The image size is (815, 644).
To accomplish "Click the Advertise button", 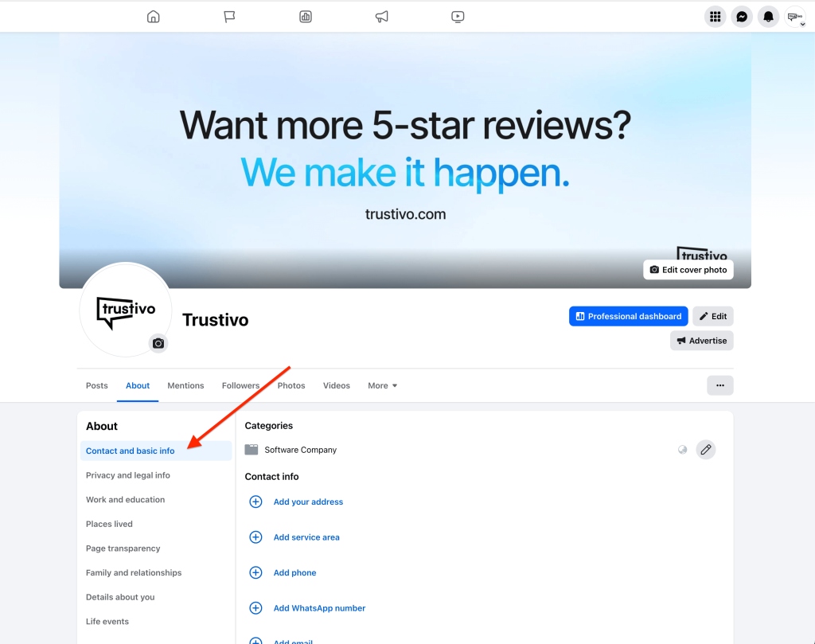I will pos(701,341).
